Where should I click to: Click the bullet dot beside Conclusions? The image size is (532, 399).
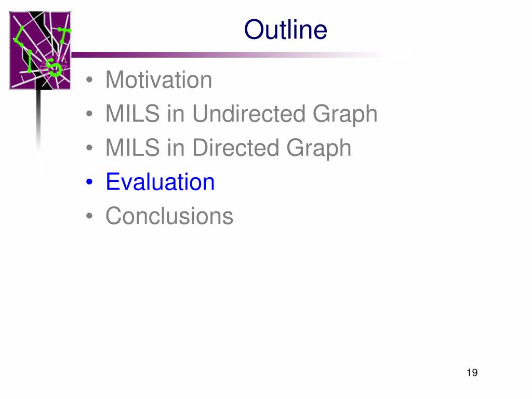click(89, 216)
